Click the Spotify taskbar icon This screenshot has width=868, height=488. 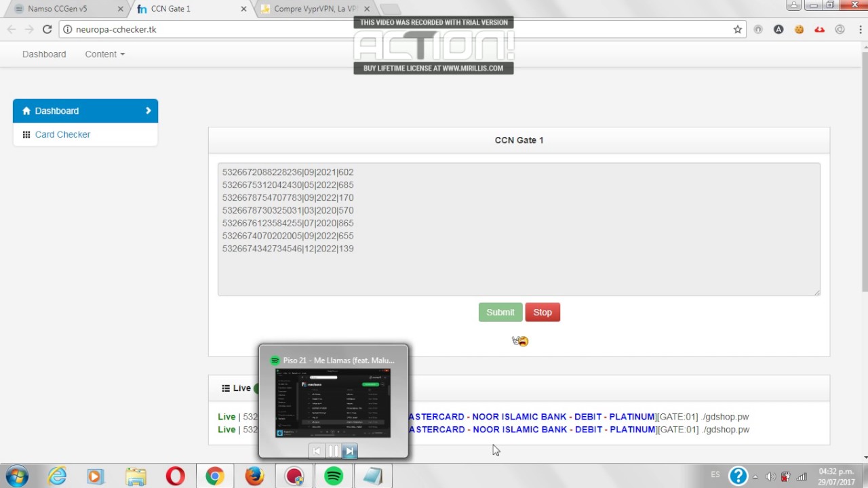(333, 476)
